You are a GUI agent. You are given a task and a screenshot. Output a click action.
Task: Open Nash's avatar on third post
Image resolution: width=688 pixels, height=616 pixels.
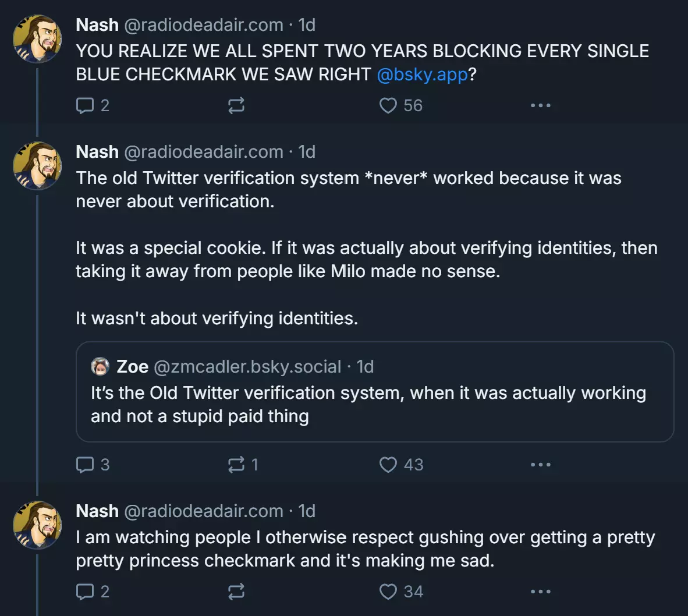pyautogui.click(x=37, y=525)
